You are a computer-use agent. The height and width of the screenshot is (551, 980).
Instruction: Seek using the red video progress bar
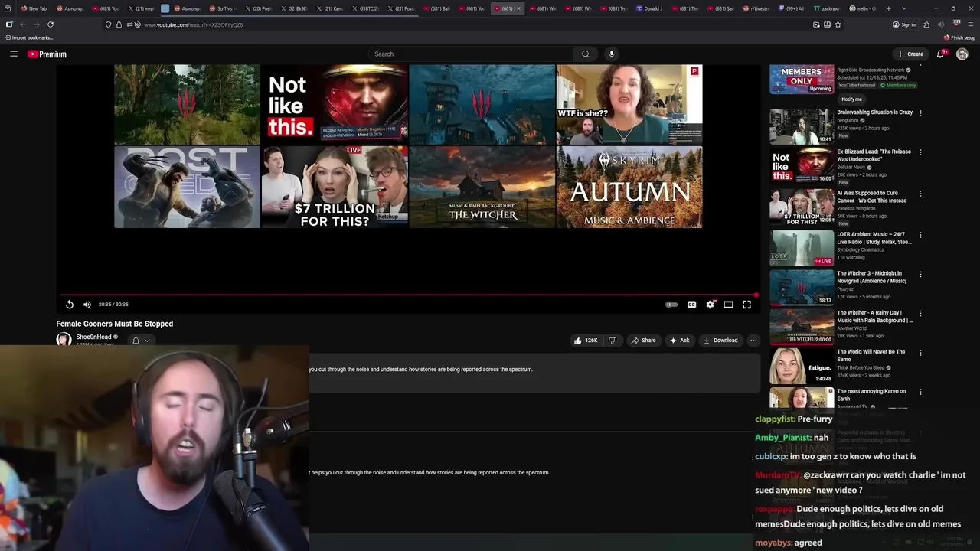(408, 295)
